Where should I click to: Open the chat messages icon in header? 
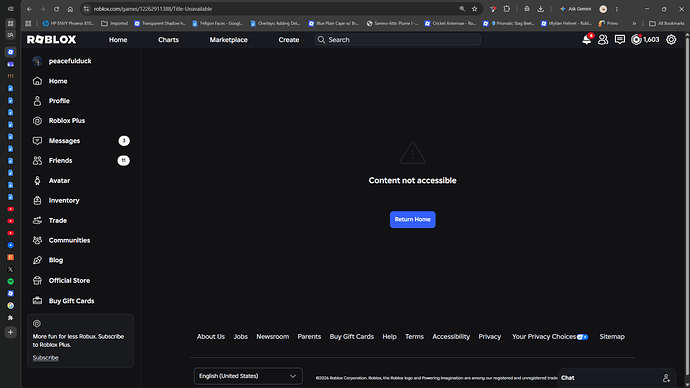[620, 40]
